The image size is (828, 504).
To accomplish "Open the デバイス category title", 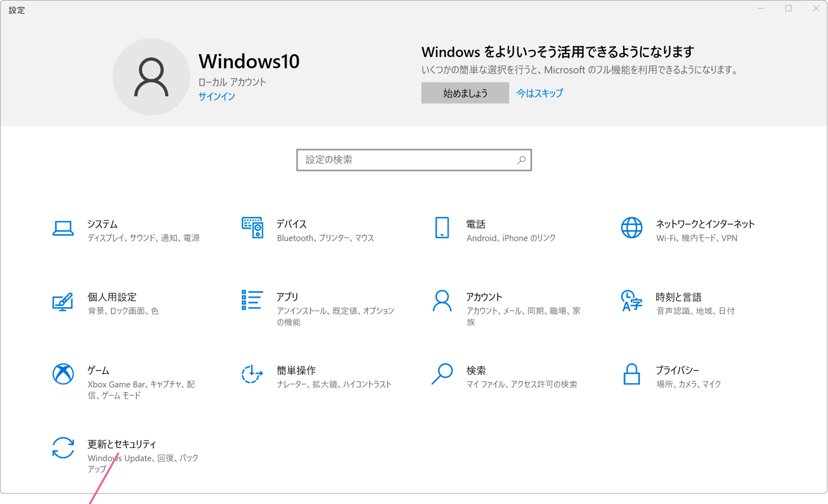I will (292, 224).
